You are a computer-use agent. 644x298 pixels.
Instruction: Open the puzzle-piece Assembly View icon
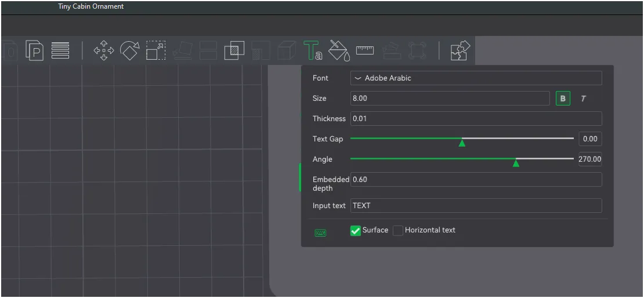460,50
